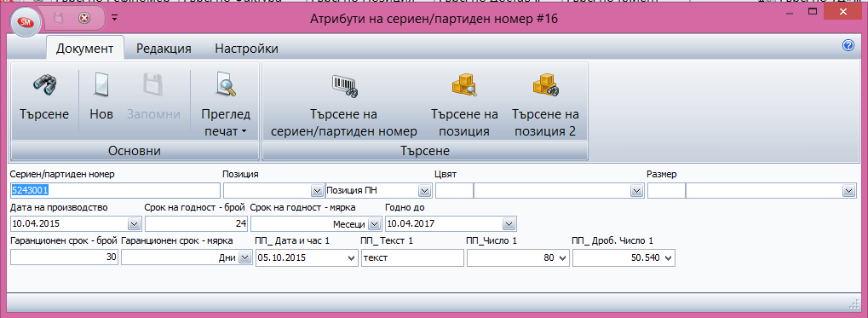The image size is (868, 318).
Task: Expand the Дата на производство date picker
Action: pos(134,224)
